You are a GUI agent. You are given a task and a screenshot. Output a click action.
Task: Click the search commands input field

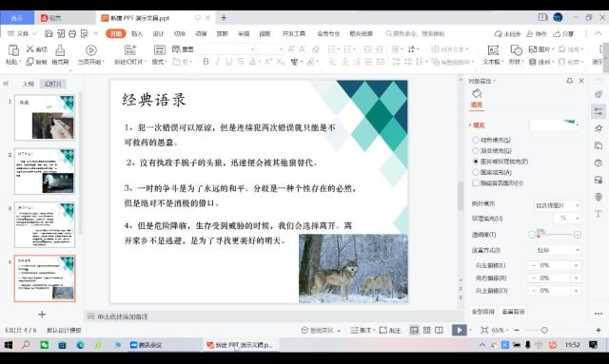415,34
